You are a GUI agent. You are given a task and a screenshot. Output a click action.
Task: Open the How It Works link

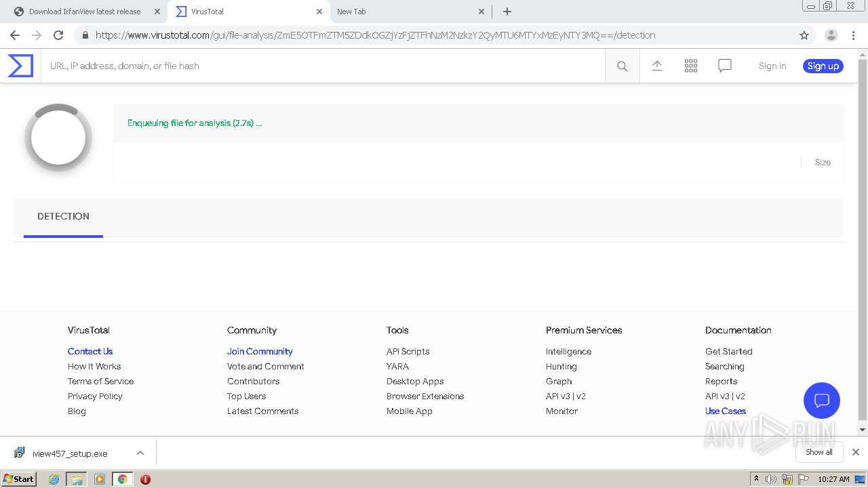(94, 366)
